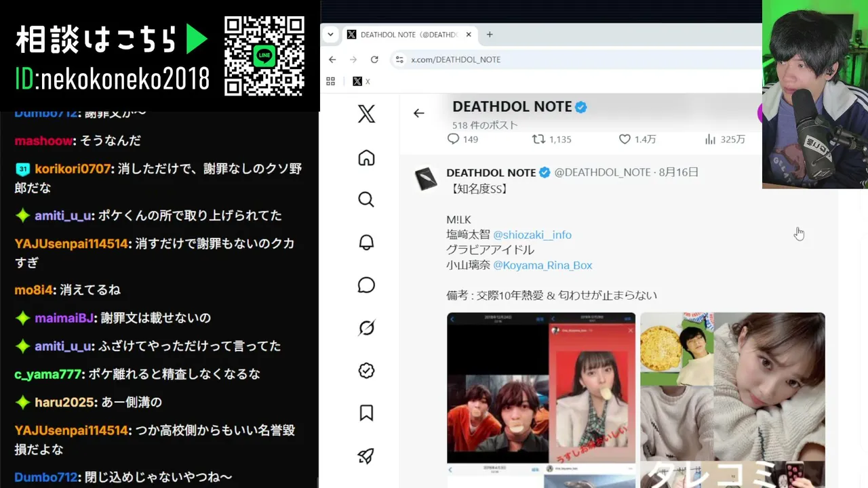Click the browser back button
Image resolution: width=868 pixels, height=488 pixels.
(332, 60)
